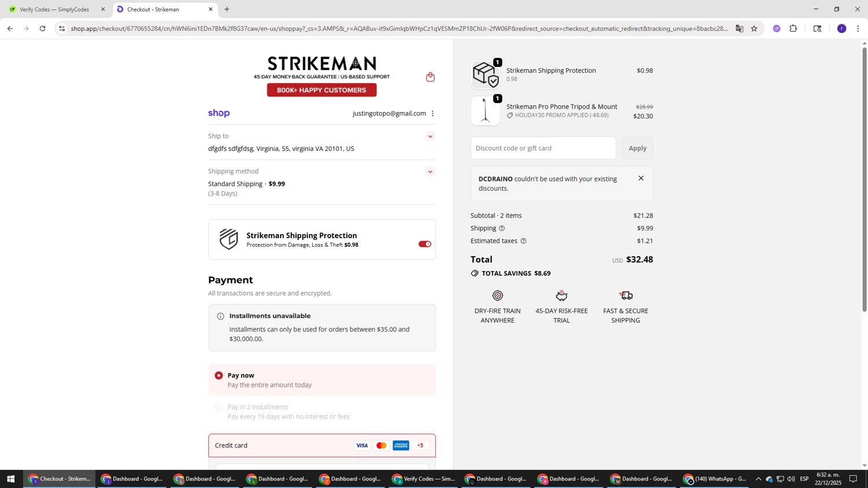Select Pay in 2 installments option
868x488 pixels.
[x=219, y=407]
